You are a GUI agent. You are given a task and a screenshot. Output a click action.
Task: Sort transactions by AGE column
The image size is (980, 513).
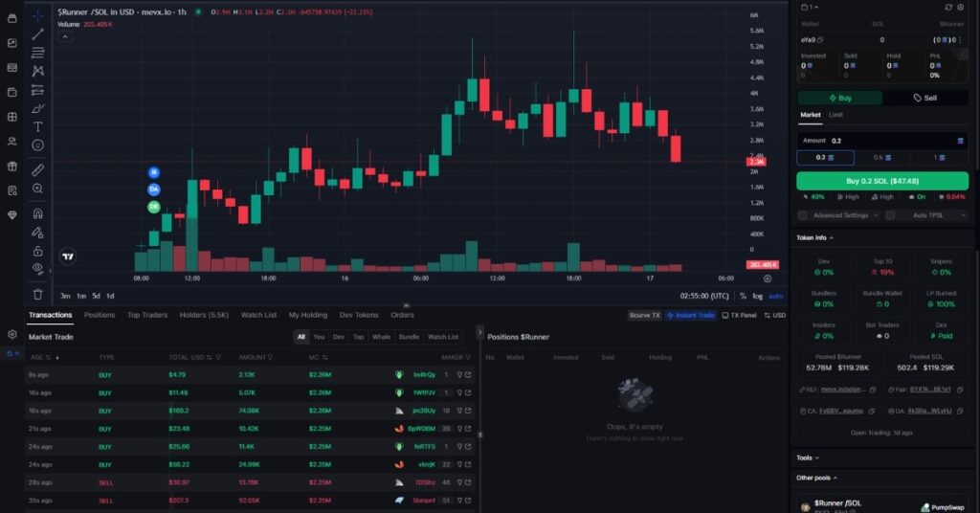pos(40,357)
